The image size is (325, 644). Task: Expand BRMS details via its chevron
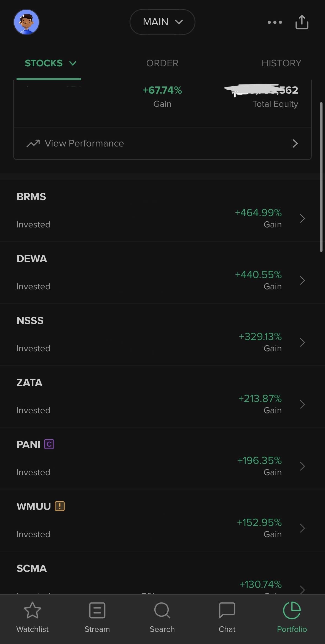[x=302, y=218]
